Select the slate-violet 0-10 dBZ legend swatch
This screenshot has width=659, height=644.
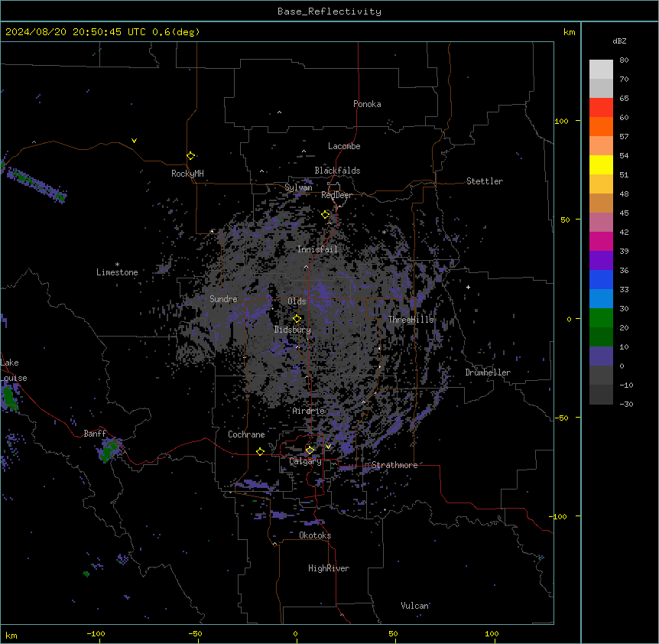coord(601,356)
